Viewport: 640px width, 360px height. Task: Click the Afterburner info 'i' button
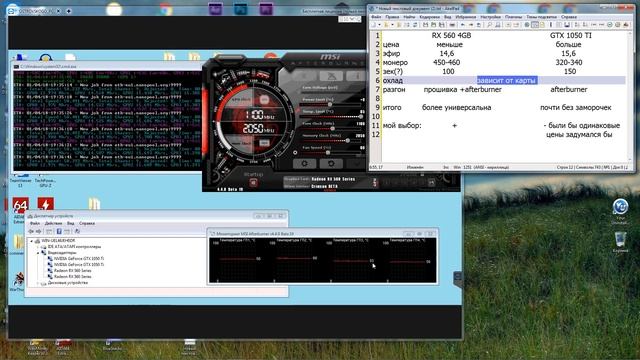coord(356,76)
